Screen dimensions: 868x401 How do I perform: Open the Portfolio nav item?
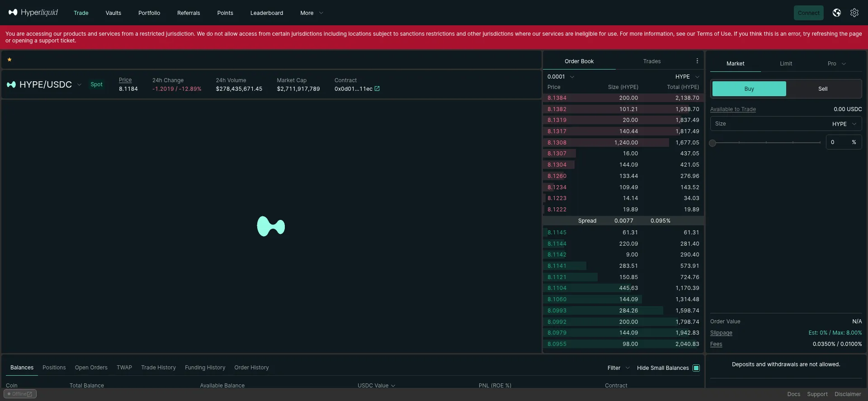149,13
